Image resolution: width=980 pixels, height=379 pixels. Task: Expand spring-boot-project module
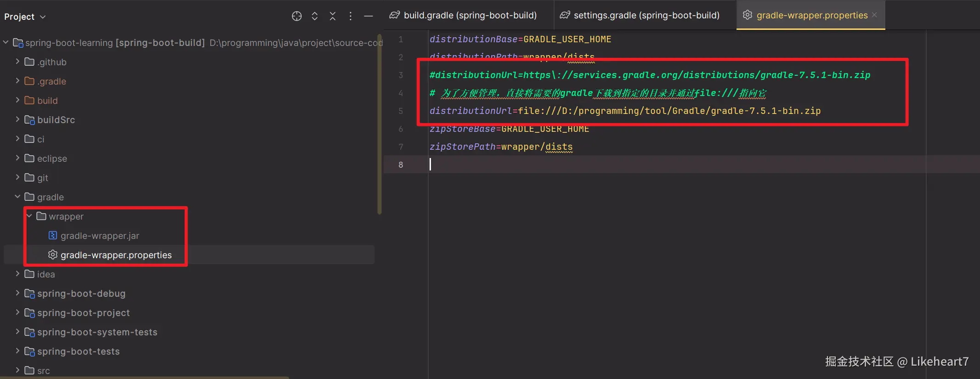coord(17,312)
